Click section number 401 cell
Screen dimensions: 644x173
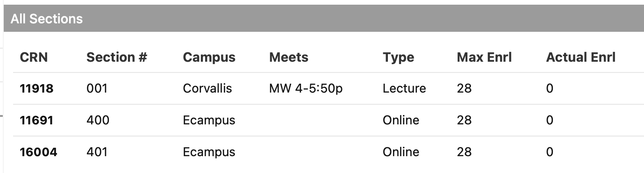pyautogui.click(x=97, y=152)
